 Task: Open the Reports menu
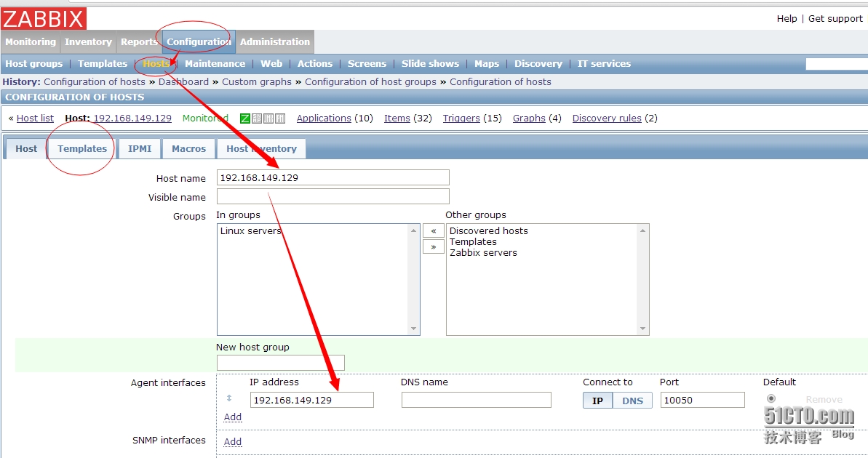coord(139,42)
